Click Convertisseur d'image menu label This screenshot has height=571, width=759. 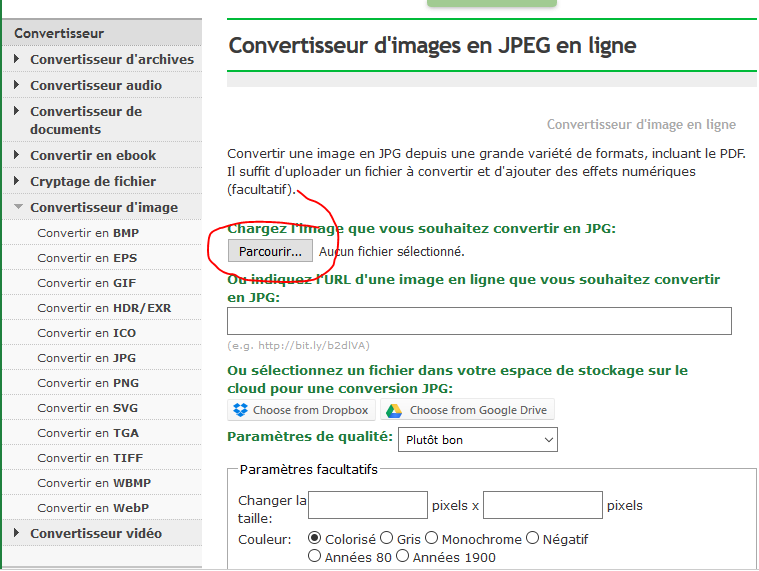point(104,208)
